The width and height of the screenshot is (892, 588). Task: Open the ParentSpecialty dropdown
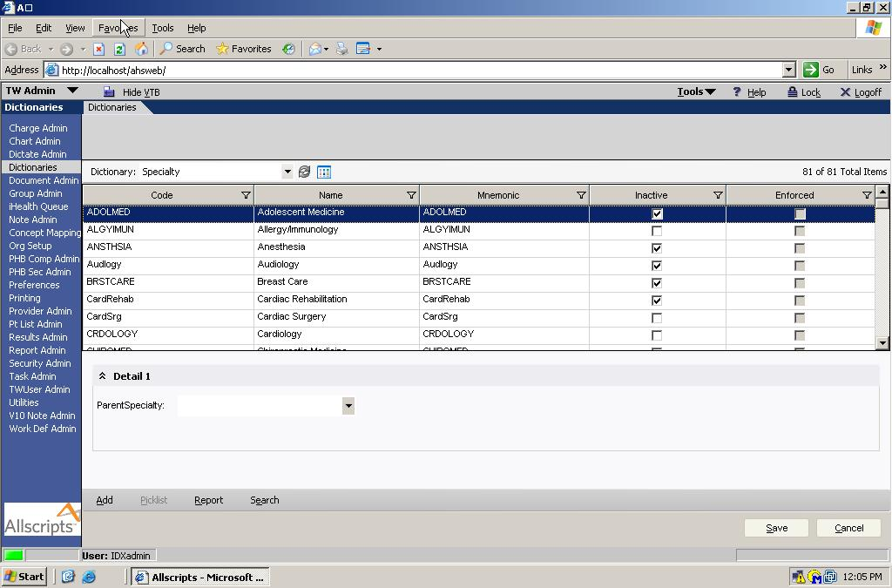348,405
